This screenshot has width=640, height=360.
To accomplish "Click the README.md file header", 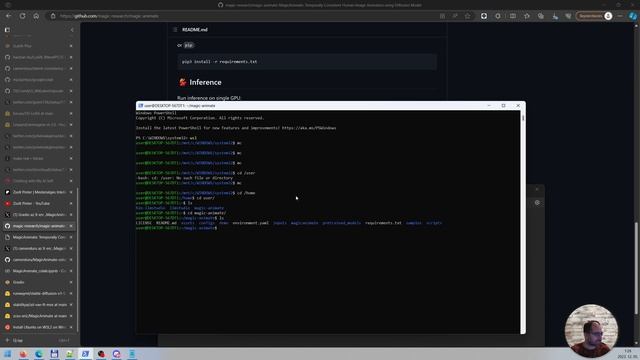I will 195,29.
